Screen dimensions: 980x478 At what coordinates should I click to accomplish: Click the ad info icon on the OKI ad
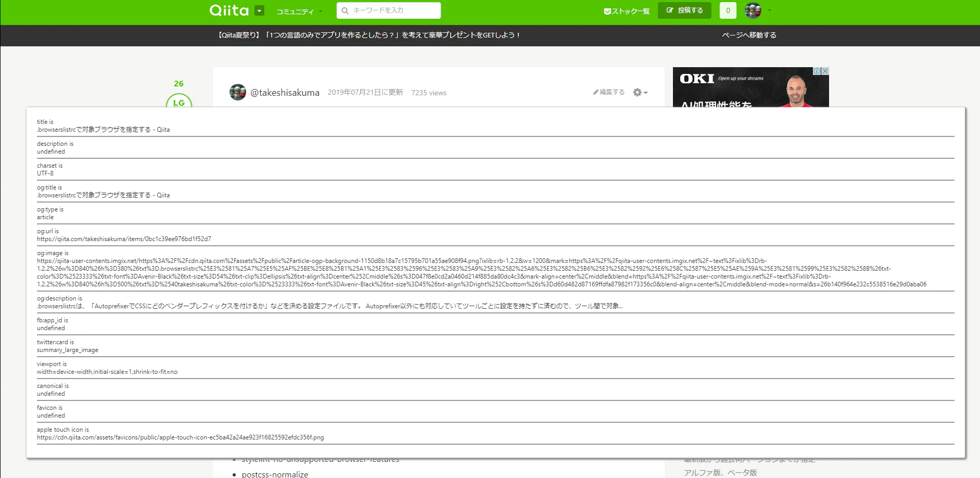click(817, 71)
